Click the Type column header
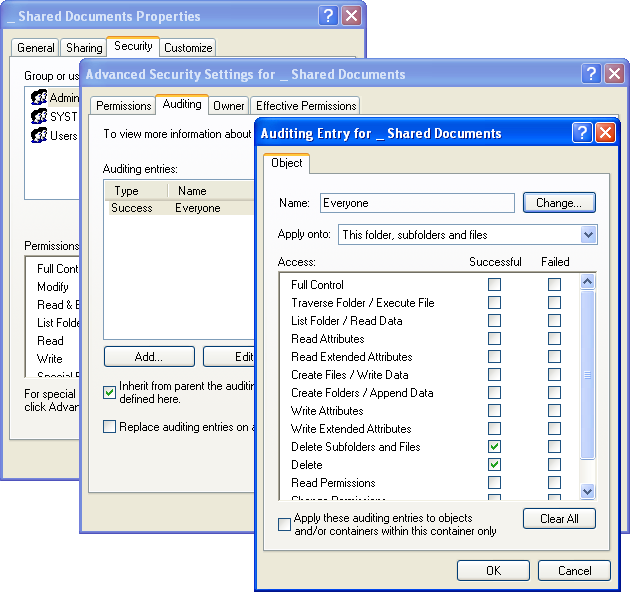The image size is (630, 592). (137, 191)
